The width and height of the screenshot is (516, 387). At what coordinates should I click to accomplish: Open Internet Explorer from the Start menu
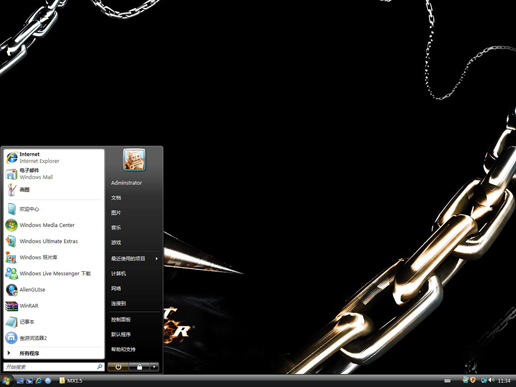54,157
